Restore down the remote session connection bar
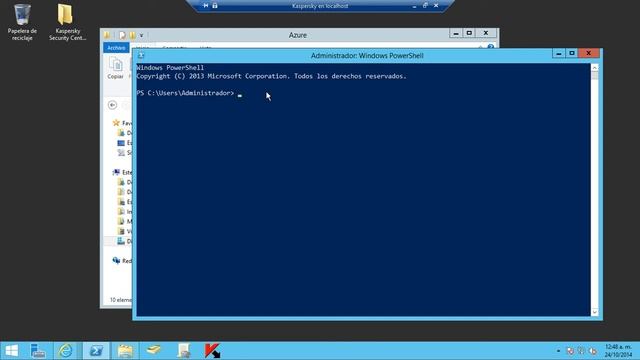Screen dimensions: 640x360 tap(425, 5)
